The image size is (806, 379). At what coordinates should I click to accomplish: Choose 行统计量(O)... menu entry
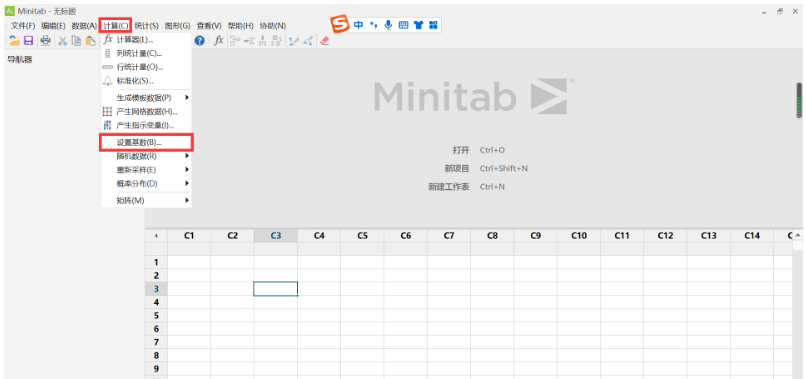coord(146,67)
